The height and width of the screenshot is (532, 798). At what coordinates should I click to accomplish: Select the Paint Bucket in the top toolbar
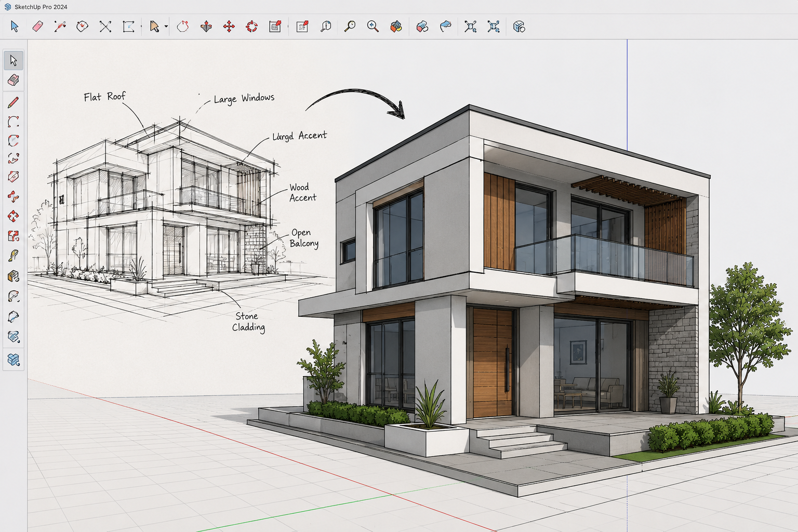396,26
